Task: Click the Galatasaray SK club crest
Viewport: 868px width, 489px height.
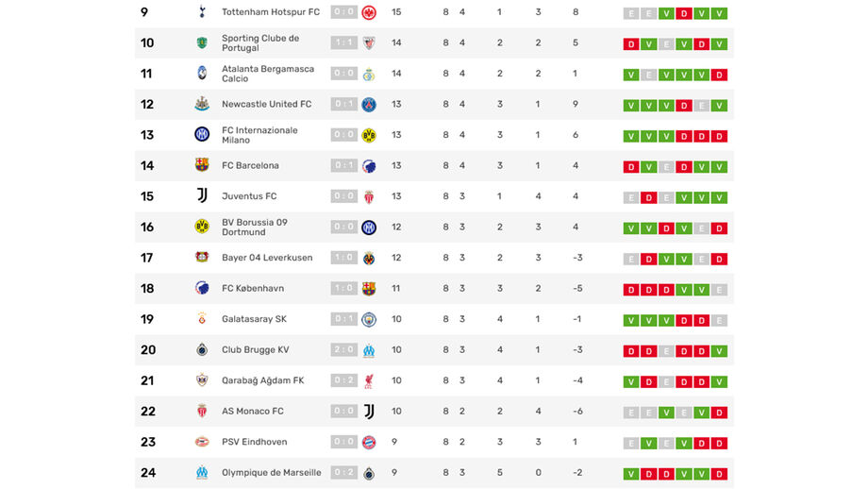Action: (x=202, y=319)
